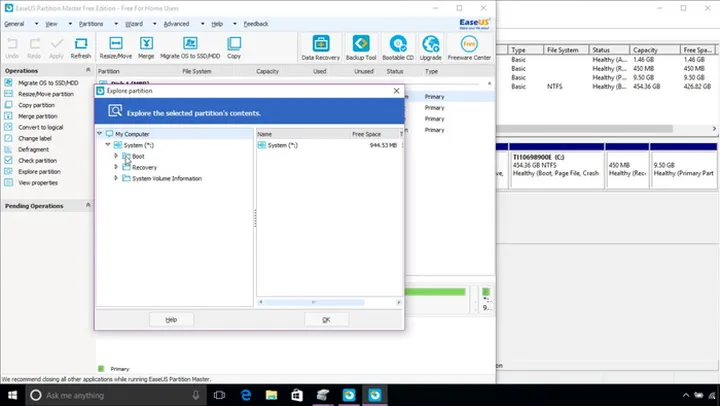Screen dimensions: 720x406
Task: Select System (*:) row in file list
Action: [330, 145]
